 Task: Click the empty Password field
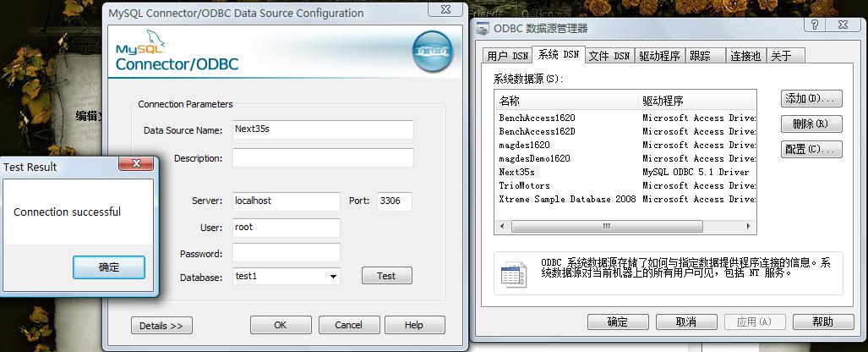[x=287, y=253]
